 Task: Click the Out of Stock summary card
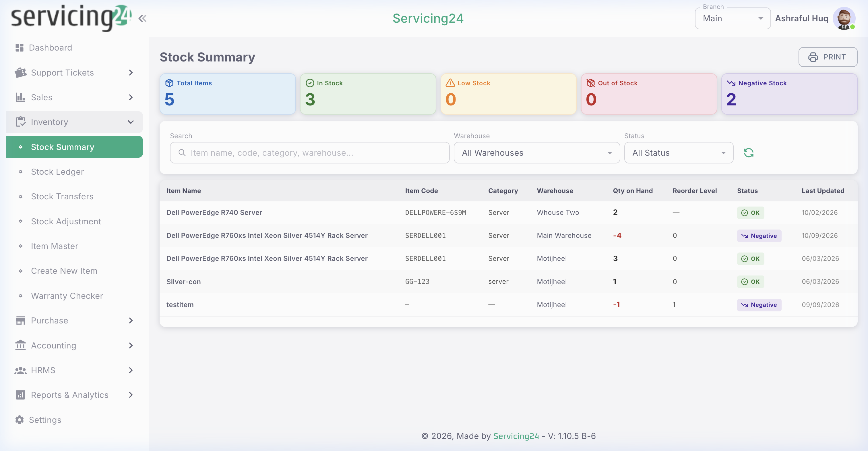point(649,94)
